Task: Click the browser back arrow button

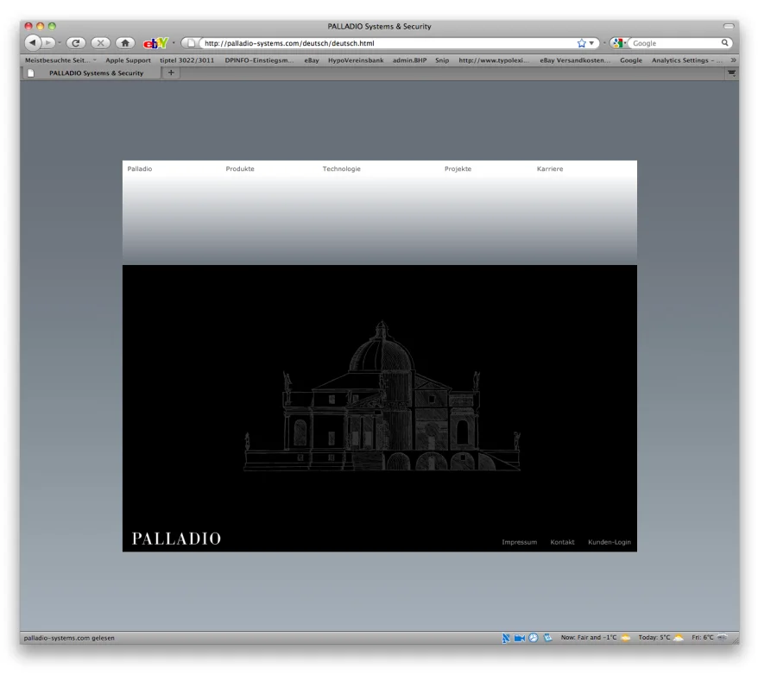Action: tap(34, 42)
